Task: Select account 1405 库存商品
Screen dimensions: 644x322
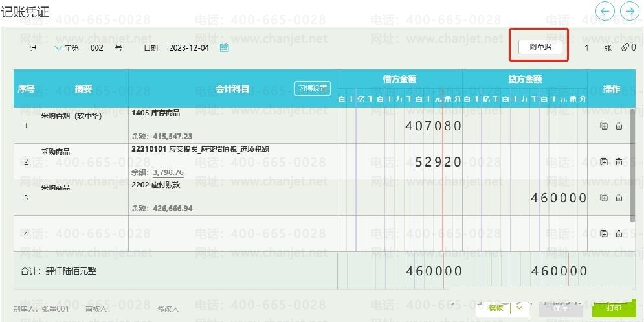Action: pyautogui.click(x=156, y=113)
